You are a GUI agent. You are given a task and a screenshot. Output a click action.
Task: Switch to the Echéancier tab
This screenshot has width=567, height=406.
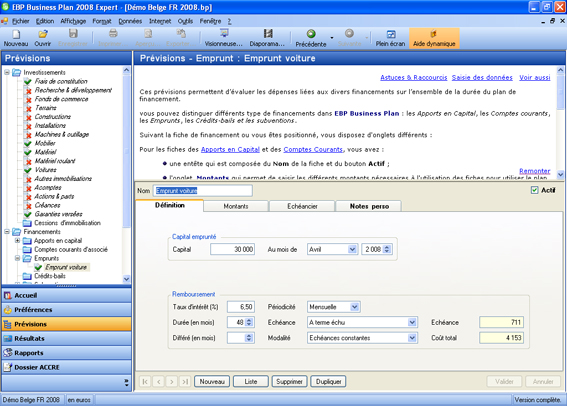point(302,206)
